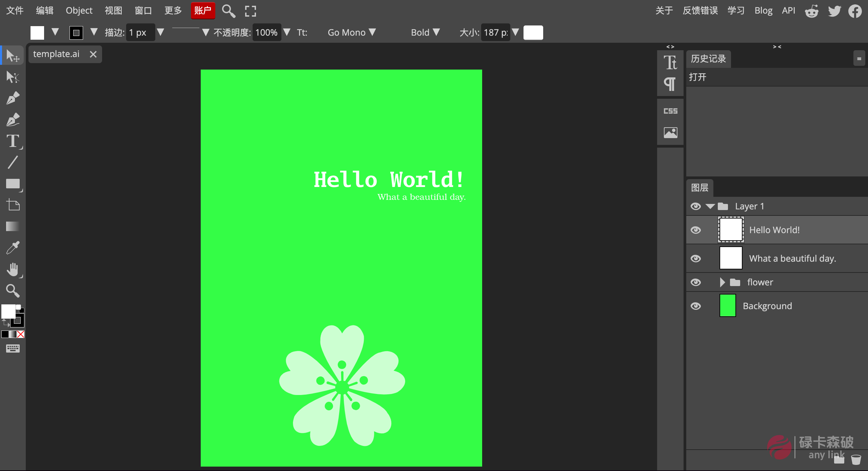
Task: Open the Bold font style dropdown
Action: [425, 32]
